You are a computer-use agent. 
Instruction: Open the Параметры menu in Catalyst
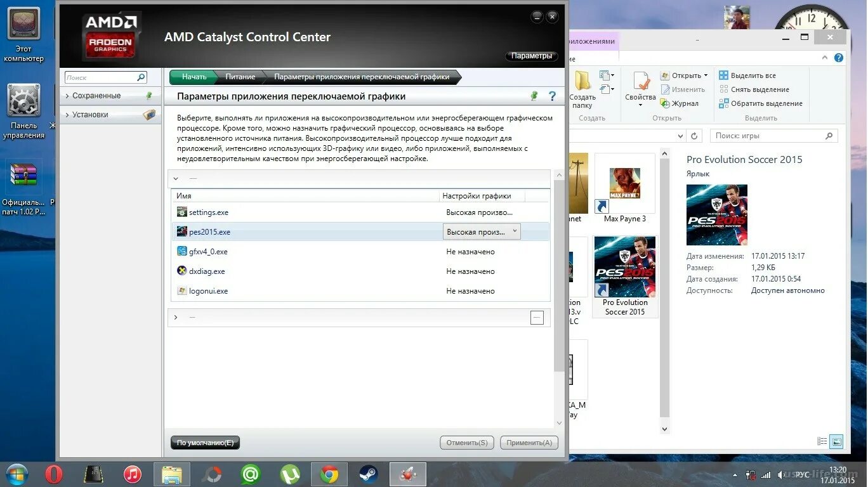[x=532, y=56]
